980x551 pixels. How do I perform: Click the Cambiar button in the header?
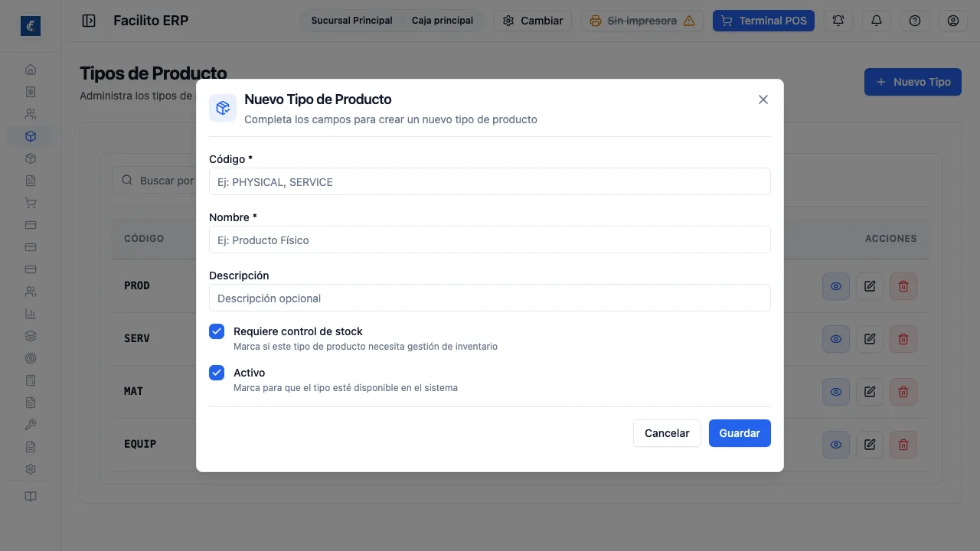[x=533, y=21]
